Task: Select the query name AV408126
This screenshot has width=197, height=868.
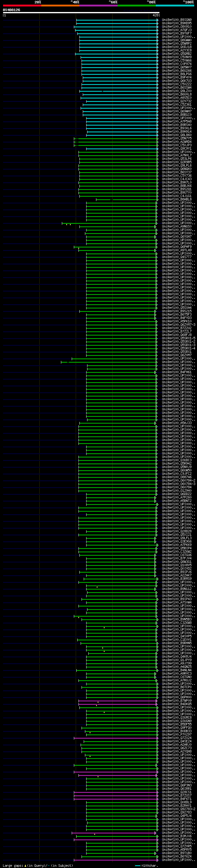Action: pos(11,10)
